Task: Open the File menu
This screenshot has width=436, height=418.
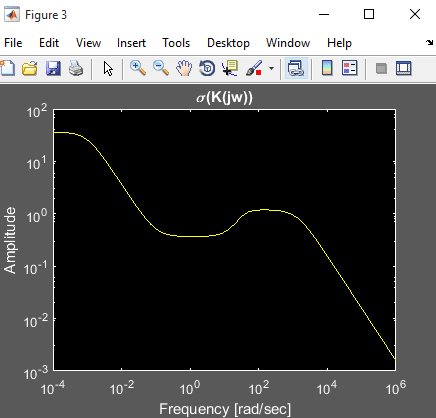Action: [13, 43]
